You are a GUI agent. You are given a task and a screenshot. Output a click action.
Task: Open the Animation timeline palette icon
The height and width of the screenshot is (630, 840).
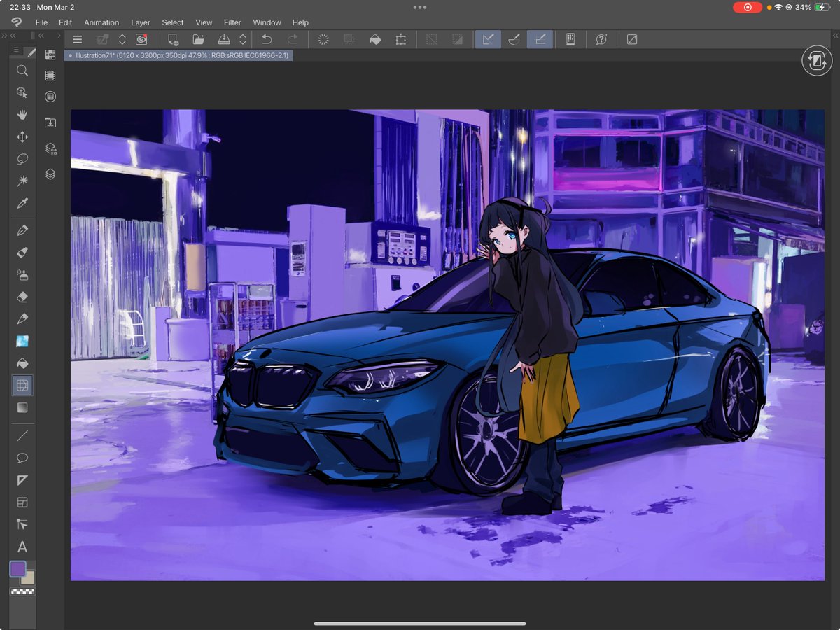click(x=50, y=76)
